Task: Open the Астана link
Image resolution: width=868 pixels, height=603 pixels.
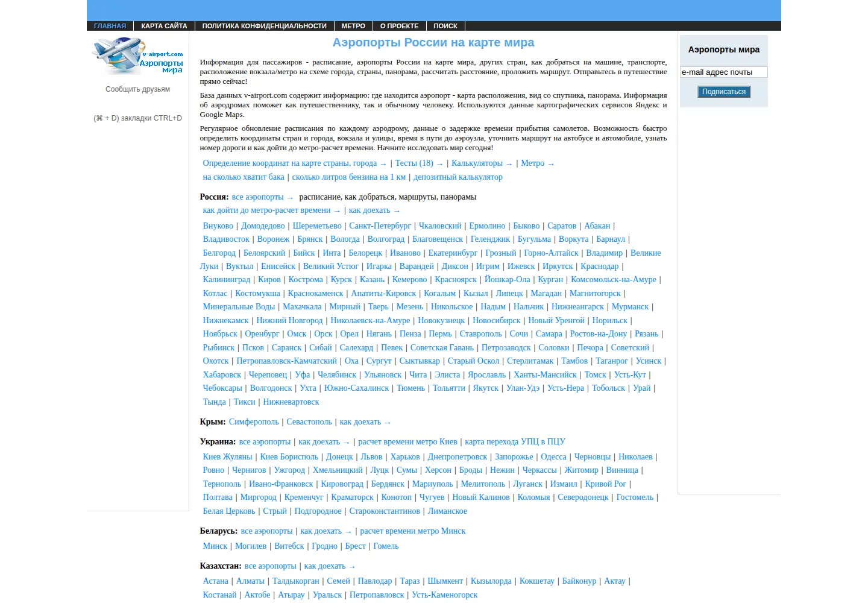Action: click(216, 581)
